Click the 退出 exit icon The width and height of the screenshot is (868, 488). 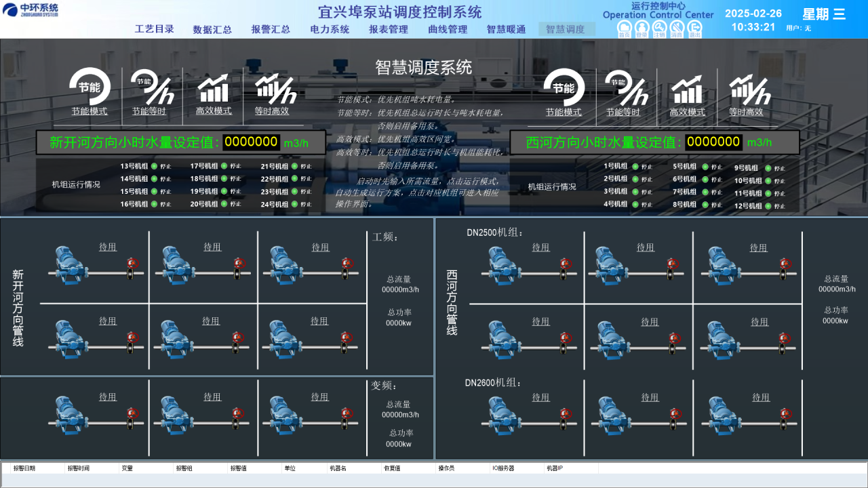[694, 28]
